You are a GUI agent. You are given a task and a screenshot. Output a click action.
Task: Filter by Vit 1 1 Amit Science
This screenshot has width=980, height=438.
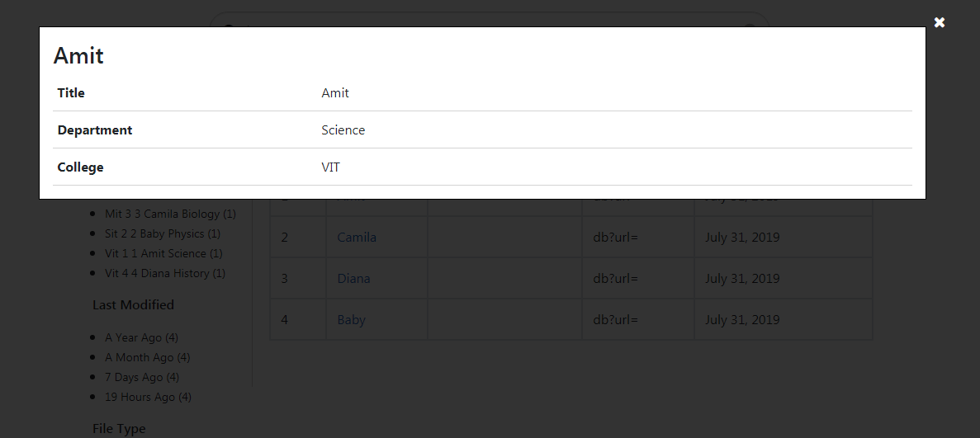tap(163, 253)
